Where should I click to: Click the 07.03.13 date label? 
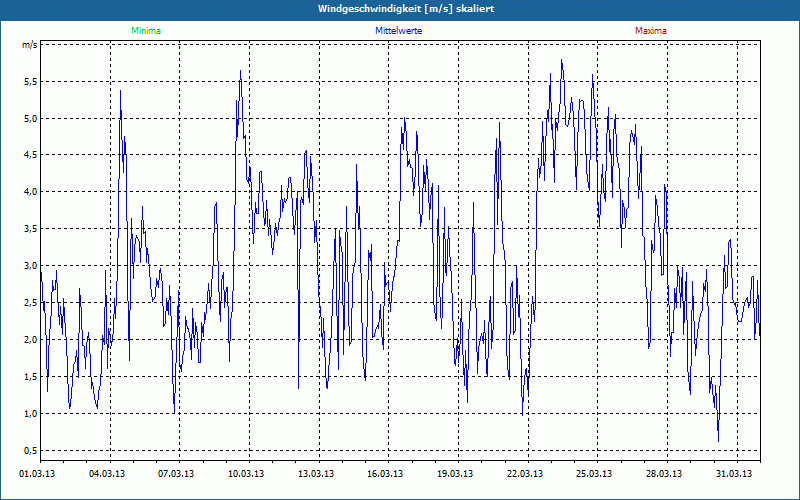[176, 473]
